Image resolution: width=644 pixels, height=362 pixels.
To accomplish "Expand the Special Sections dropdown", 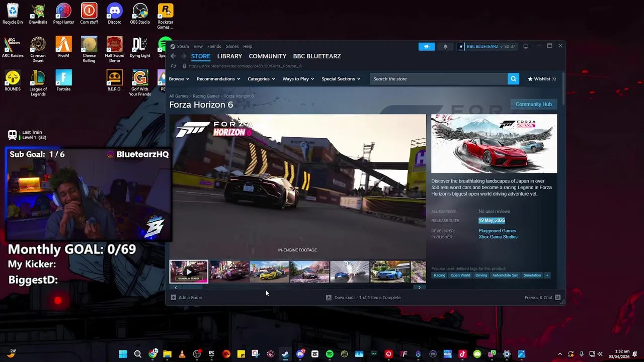I will pyautogui.click(x=341, y=79).
